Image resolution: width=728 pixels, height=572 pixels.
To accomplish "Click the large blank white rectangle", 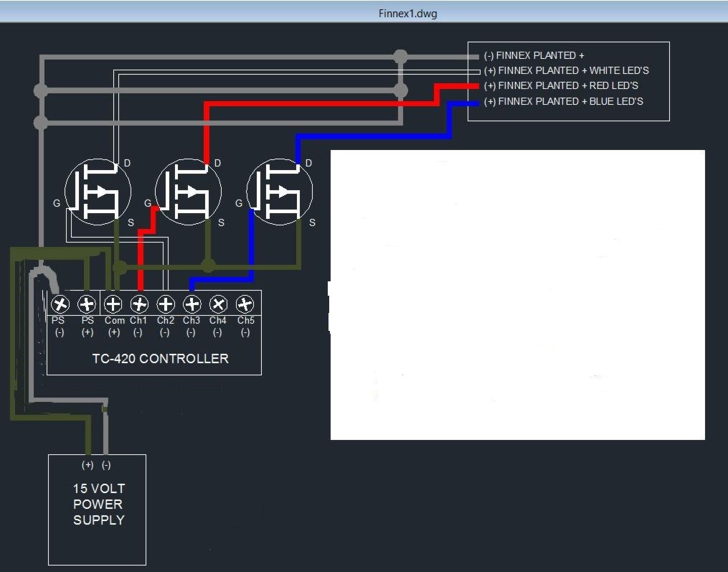I will pos(518,294).
